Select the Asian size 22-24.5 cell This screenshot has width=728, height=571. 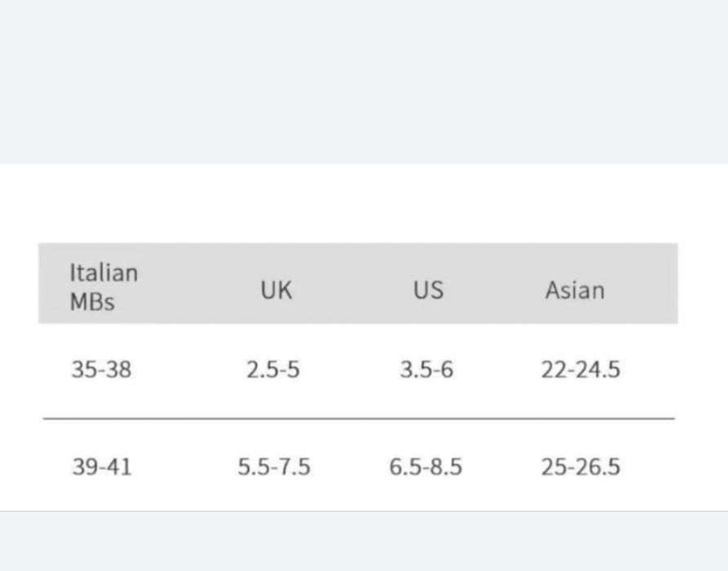(x=580, y=370)
